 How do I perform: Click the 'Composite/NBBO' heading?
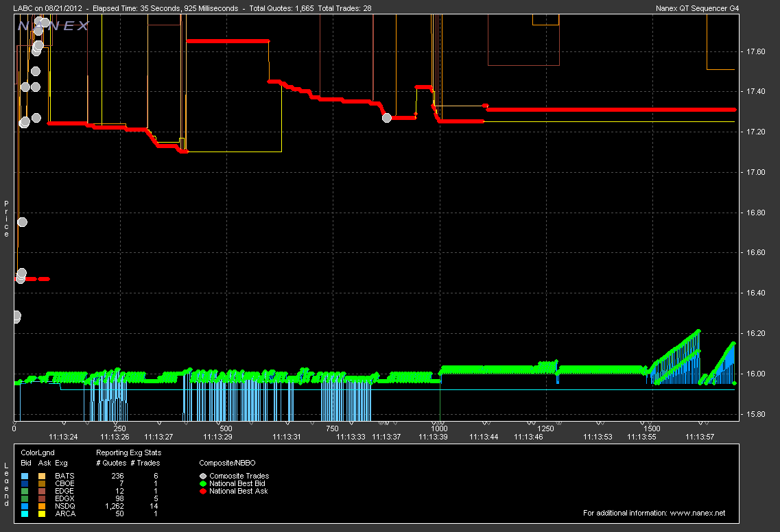(x=227, y=463)
